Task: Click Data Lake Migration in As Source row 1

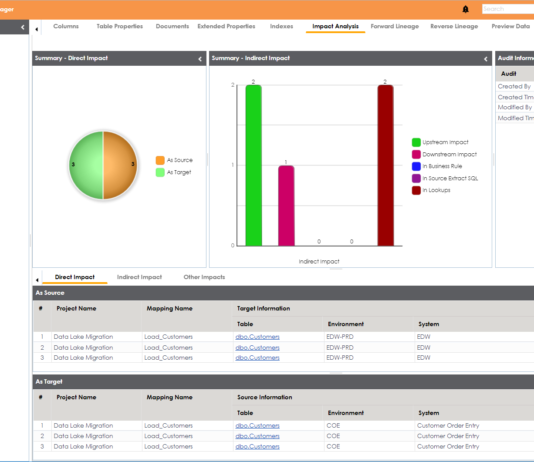Action: [x=83, y=337]
